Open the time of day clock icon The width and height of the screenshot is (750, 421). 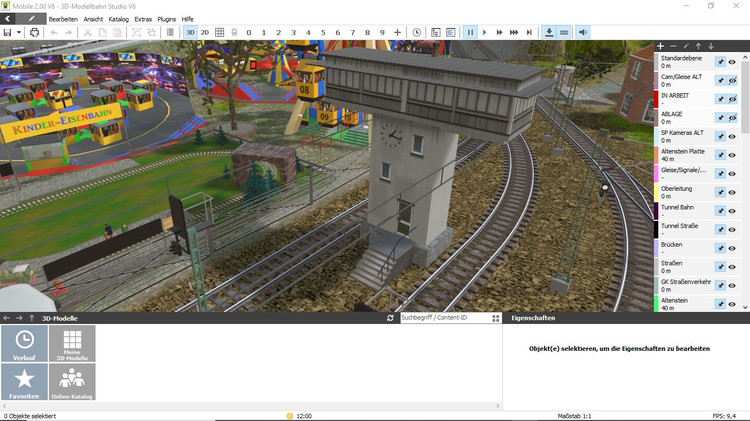coord(417,33)
